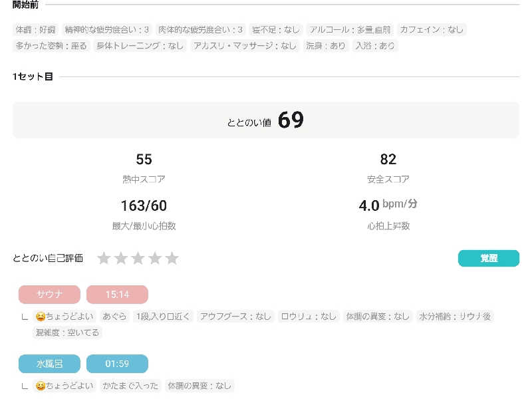Click the ととのい値 69 score panel

(x=266, y=120)
